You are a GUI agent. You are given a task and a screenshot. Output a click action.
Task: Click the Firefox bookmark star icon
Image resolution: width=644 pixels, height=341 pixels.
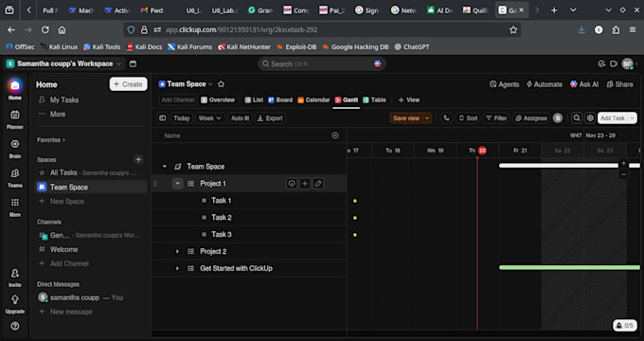tap(513, 29)
